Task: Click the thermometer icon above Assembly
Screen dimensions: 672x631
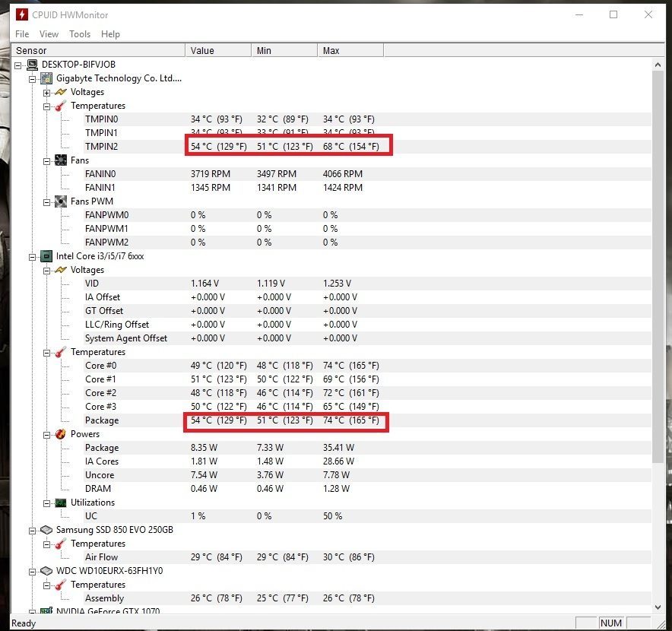Action: (61, 585)
